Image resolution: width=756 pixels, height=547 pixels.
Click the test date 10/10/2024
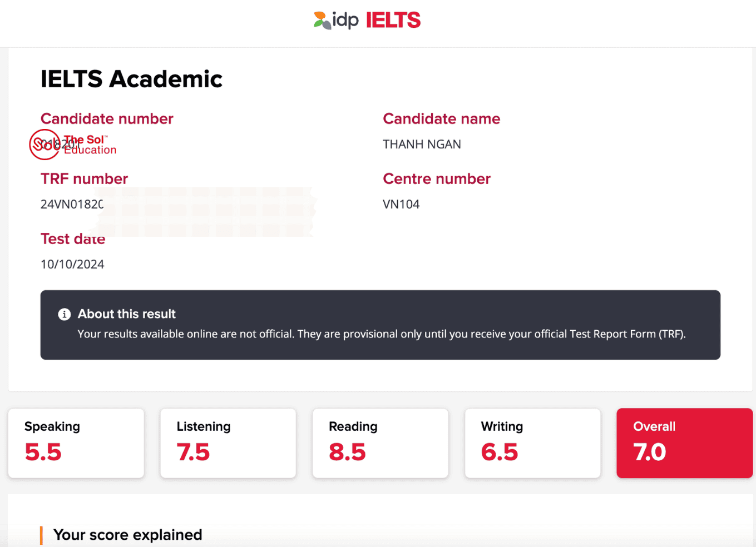(x=72, y=265)
